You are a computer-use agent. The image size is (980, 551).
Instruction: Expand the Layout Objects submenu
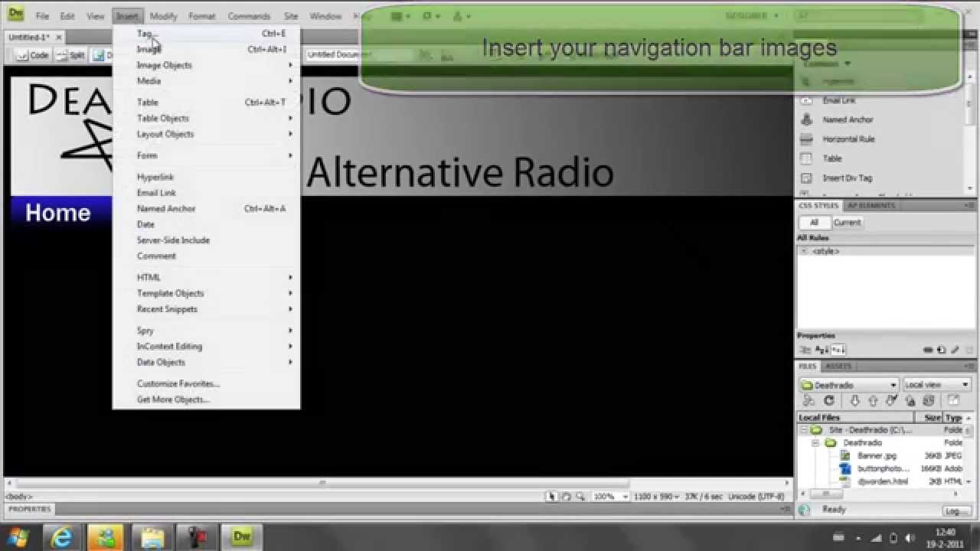click(207, 134)
